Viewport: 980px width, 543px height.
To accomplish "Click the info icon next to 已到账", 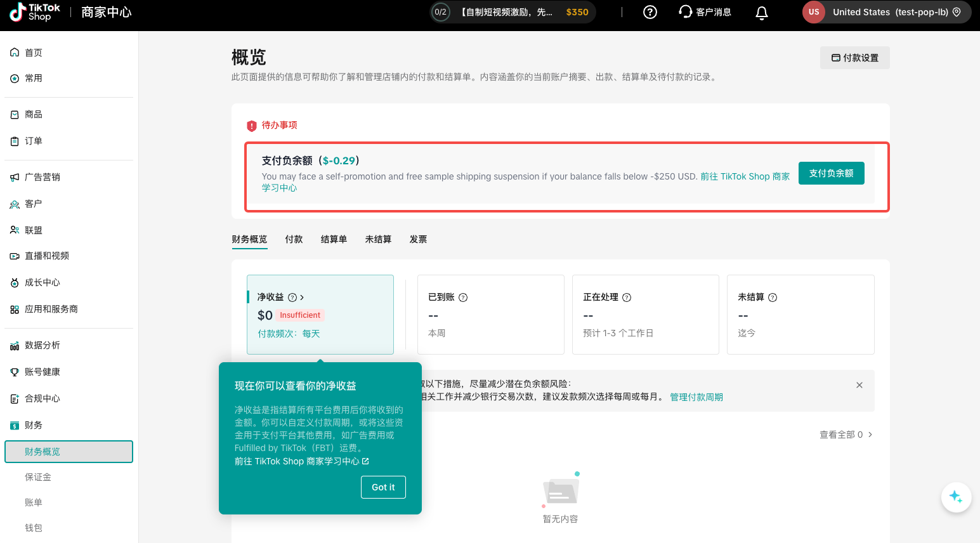I will point(463,298).
